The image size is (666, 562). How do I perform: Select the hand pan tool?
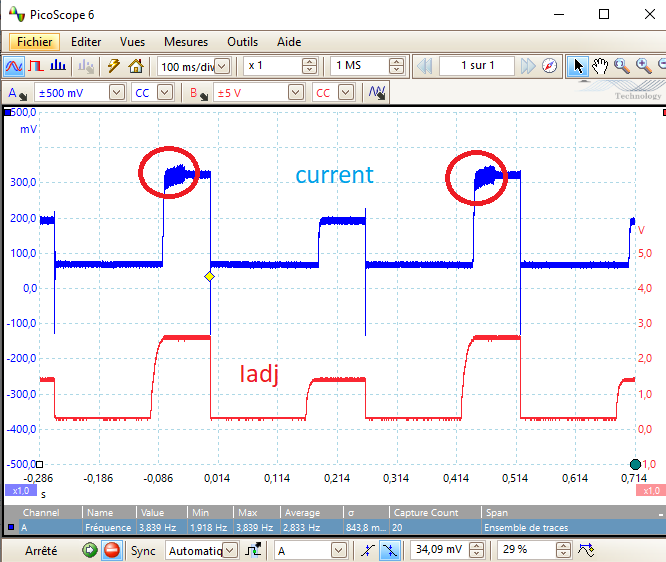(600, 66)
